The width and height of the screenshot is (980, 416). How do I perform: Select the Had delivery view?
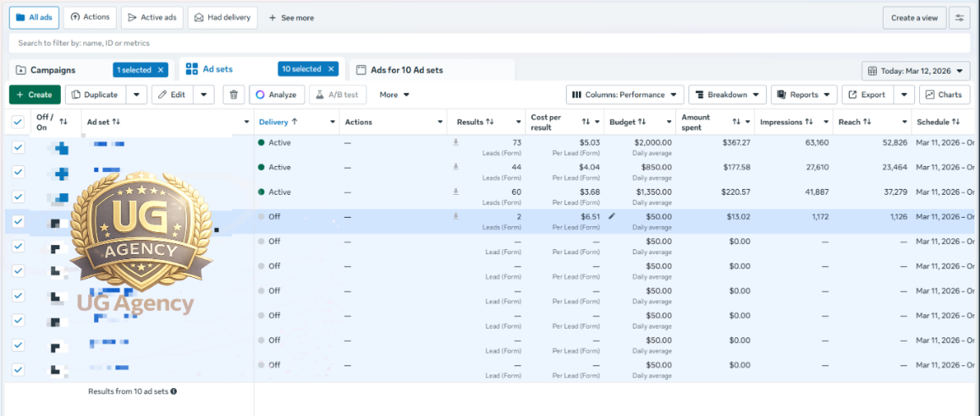coord(223,18)
